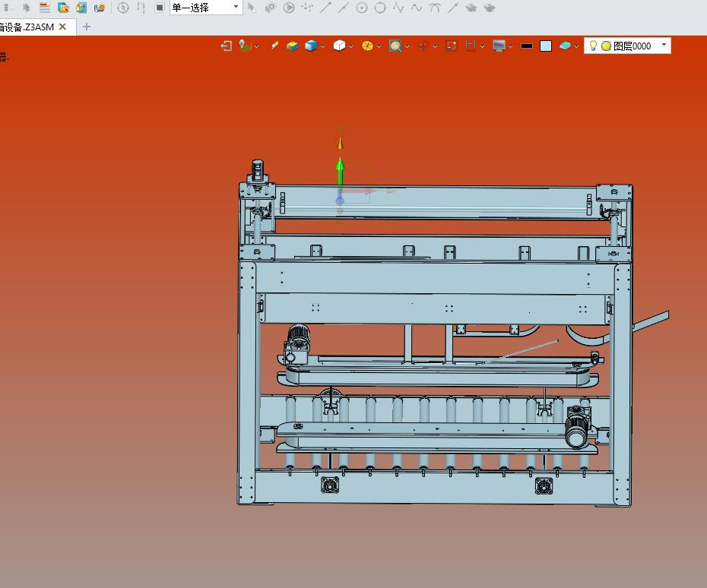Screen dimensions: 707x588
Task: Click the bracket-shaped selection icon
Action: 141,7
